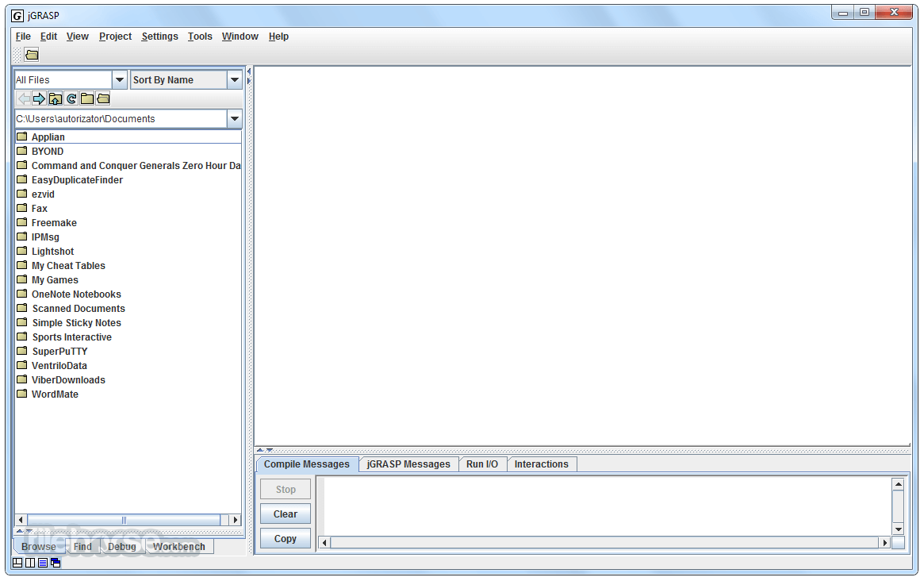Click the overlapping windows cascade icon in the status bar
The image size is (924, 581).
(x=56, y=563)
